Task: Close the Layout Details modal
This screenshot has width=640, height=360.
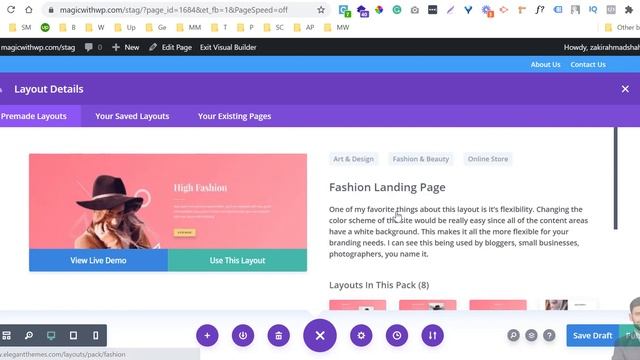Action: 625,89
